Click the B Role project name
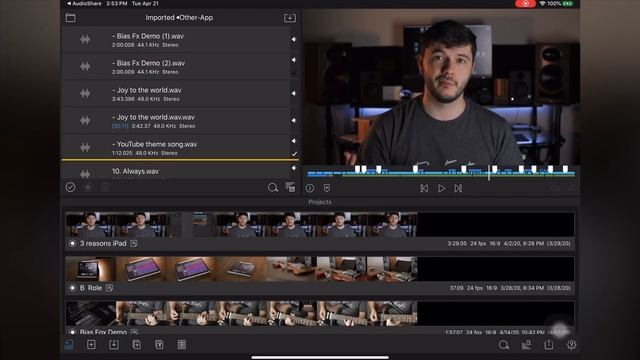The image size is (640, 360). (91, 288)
